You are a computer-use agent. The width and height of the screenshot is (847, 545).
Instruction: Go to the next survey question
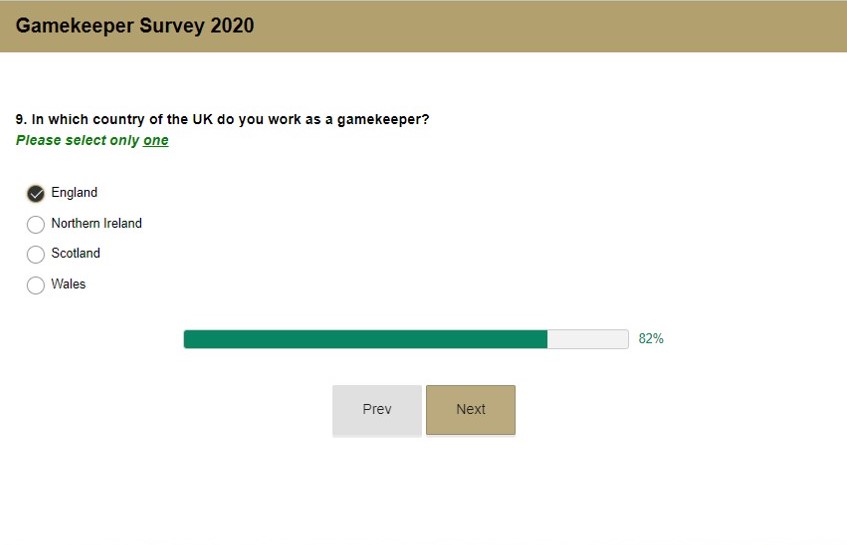point(470,409)
